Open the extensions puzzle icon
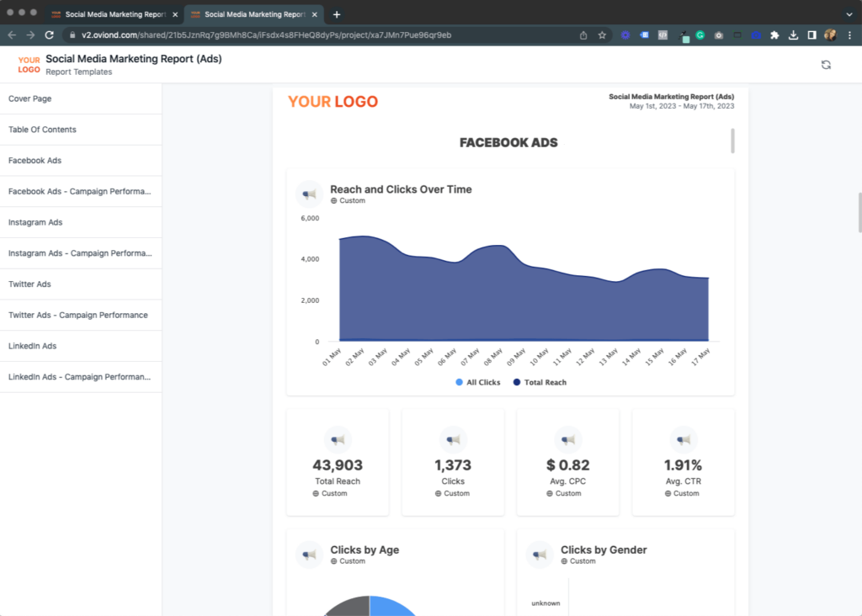Viewport: 862px width, 616px height. pyautogui.click(x=774, y=35)
